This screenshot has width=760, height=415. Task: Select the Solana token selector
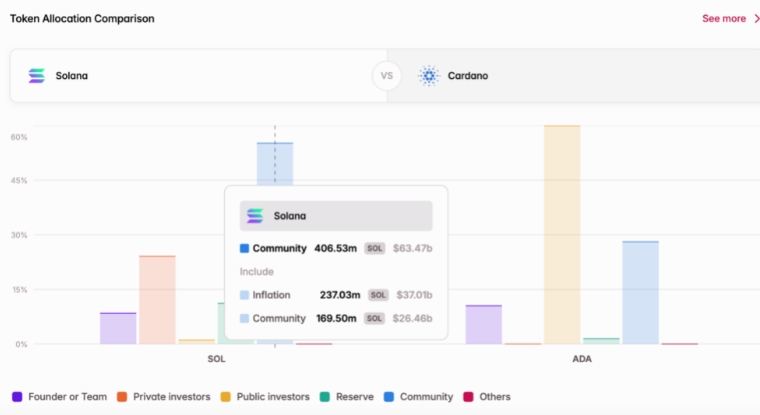198,76
